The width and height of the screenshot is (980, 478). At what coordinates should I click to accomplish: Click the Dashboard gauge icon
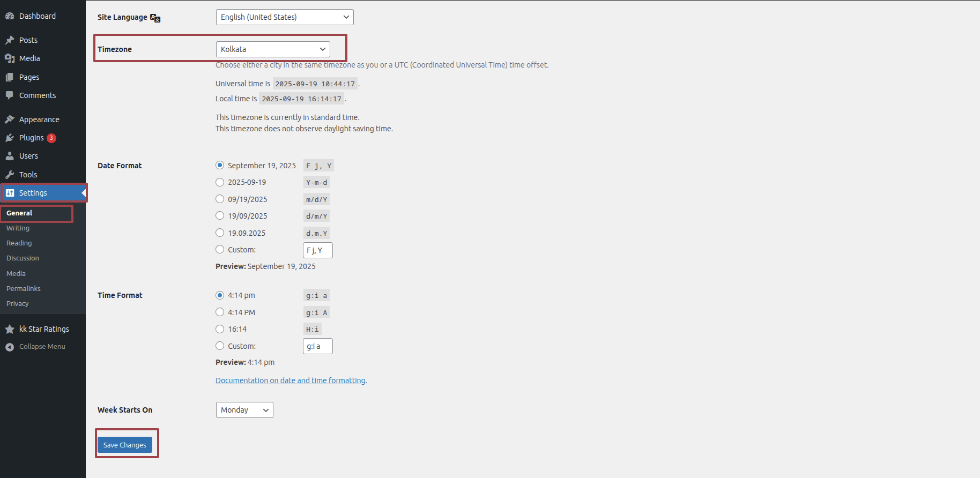click(x=10, y=16)
